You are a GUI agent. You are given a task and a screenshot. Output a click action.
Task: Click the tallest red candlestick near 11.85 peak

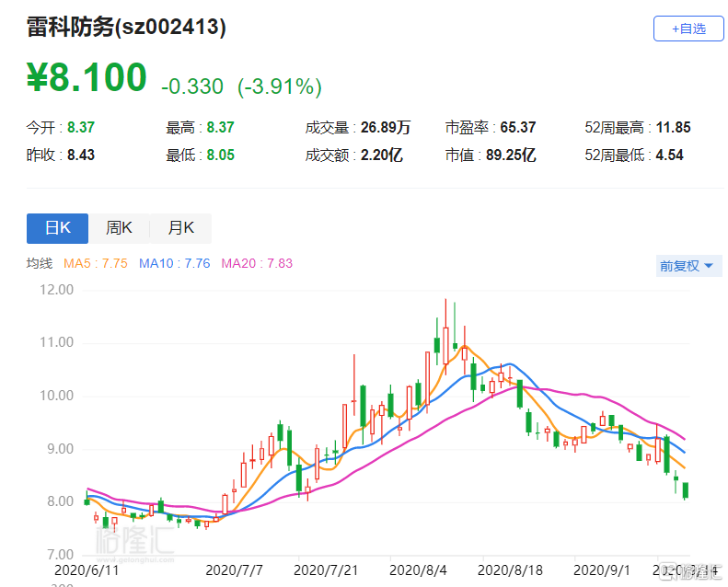[x=445, y=345]
